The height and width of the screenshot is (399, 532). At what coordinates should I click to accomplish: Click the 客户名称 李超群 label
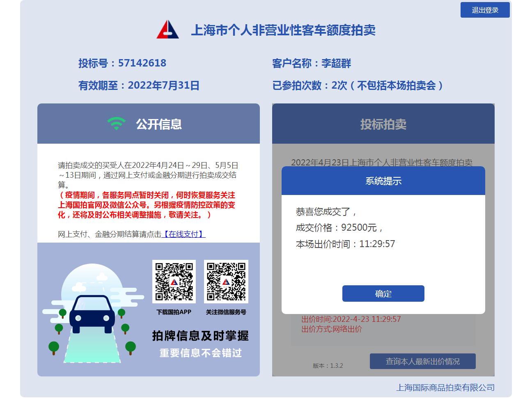[x=312, y=63]
